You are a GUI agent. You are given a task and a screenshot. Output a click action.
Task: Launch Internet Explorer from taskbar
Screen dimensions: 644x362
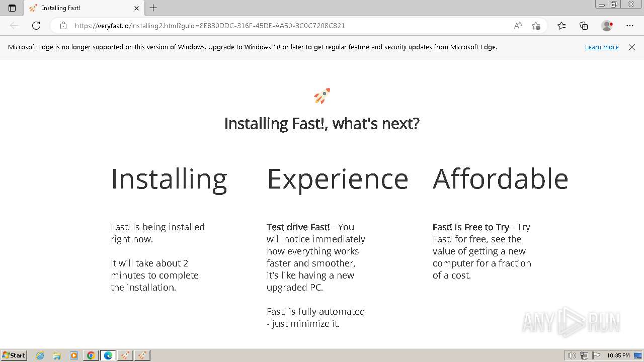(x=40, y=355)
